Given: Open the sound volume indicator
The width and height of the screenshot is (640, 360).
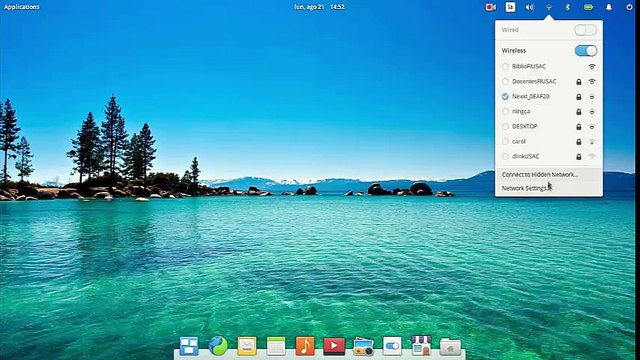Looking at the screenshot, I should point(529,7).
